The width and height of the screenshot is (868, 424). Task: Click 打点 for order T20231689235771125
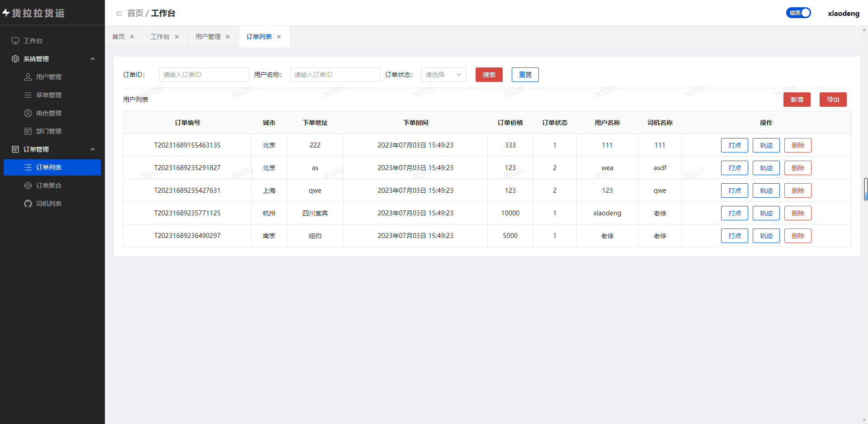coord(735,213)
